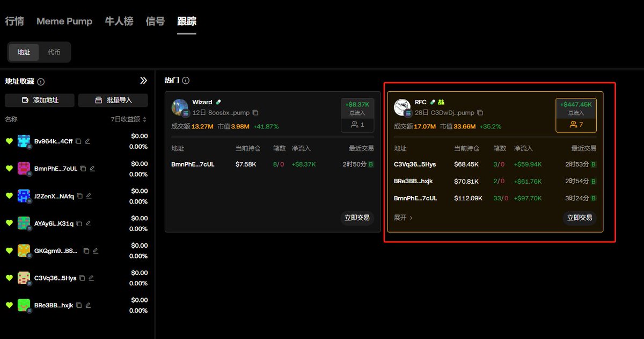Viewport: 644px width, 339px height.
Task: Open info tooltip next to 地址收藏
Action: coord(41,82)
